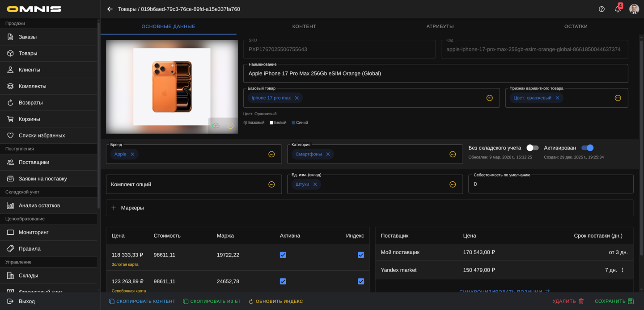Image resolution: width=644 pixels, height=310 pixels.
Task: Open user profile avatar
Action: (x=634, y=9)
